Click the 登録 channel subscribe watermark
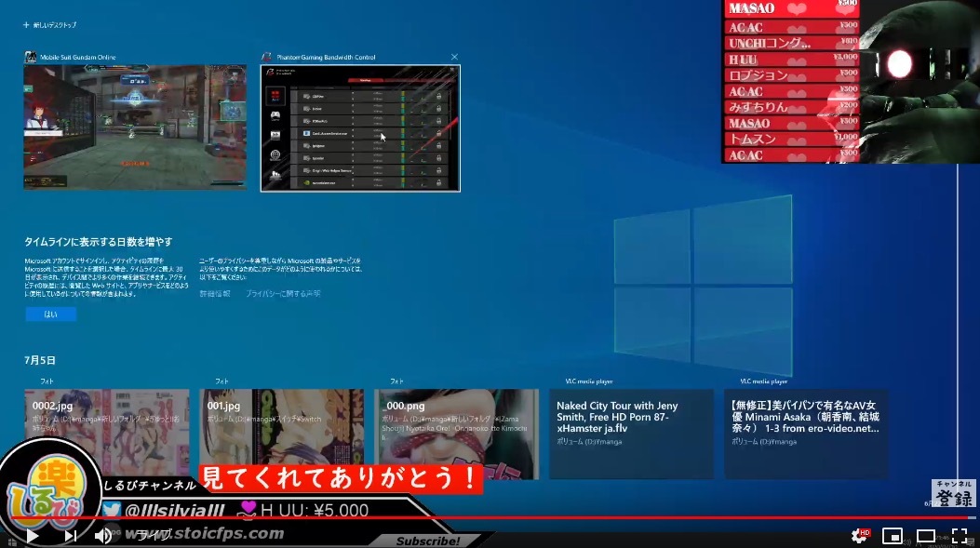The image size is (980, 548). pos(954,493)
